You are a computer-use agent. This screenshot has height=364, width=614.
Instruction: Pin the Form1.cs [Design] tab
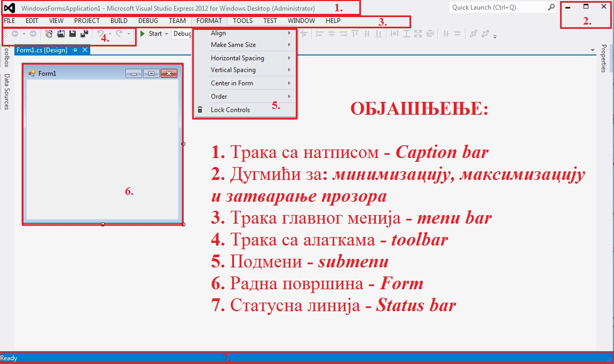[75, 50]
